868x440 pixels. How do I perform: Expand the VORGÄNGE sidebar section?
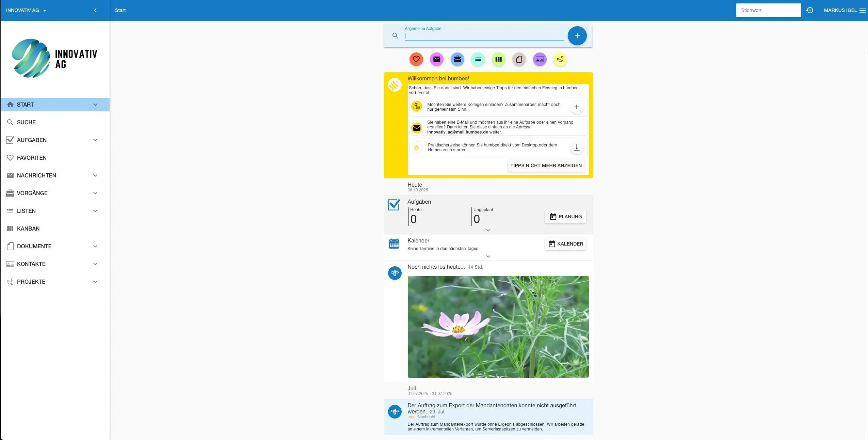pyautogui.click(x=95, y=193)
